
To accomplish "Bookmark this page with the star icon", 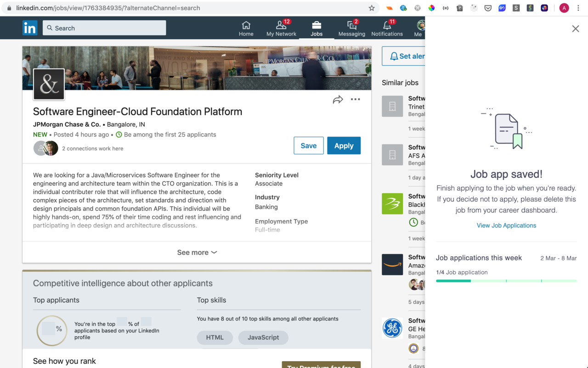I will pos(372,8).
